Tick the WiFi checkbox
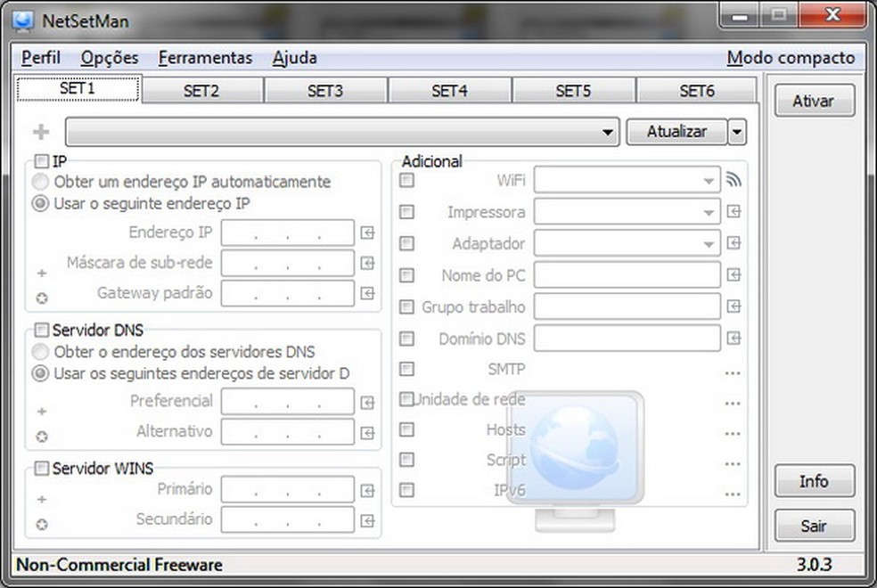 pos(406,180)
